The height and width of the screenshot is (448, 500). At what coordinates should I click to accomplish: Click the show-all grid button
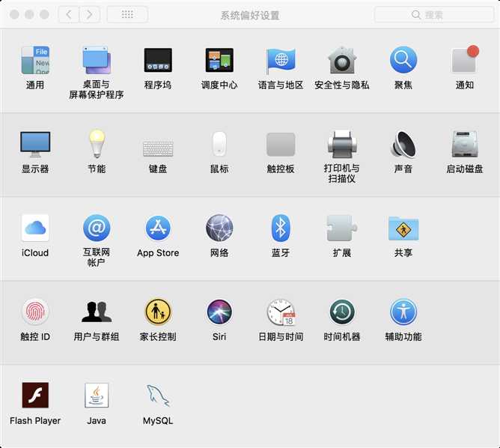[x=127, y=14]
